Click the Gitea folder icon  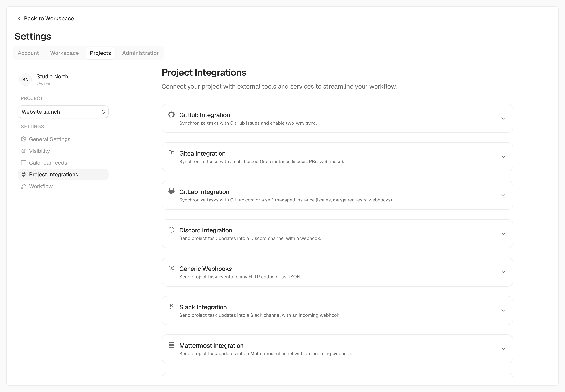point(171,153)
